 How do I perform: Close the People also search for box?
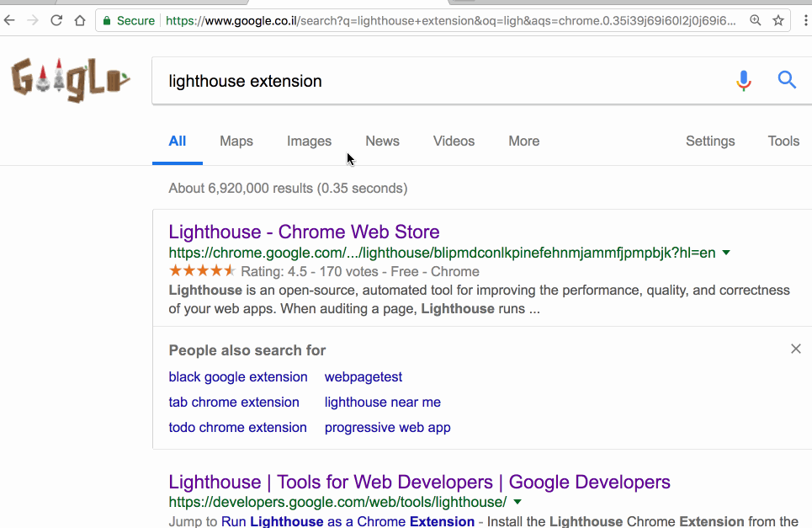[x=796, y=349]
